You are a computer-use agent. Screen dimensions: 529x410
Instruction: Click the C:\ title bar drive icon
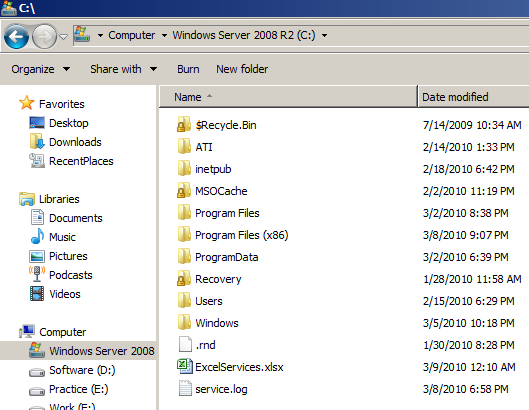9,8
